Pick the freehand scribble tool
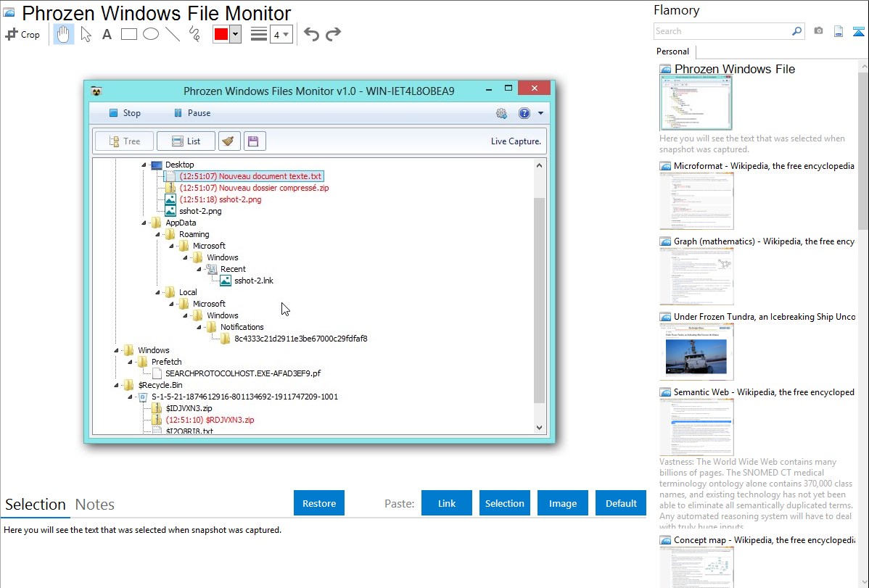The height and width of the screenshot is (588, 869). pos(194,34)
